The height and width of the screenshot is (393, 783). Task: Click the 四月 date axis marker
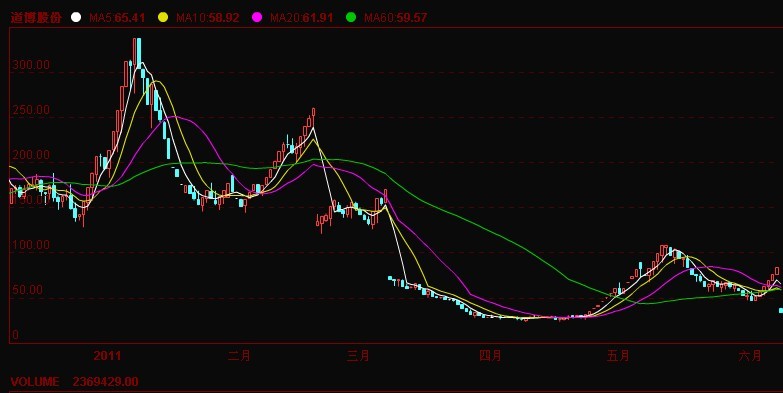click(490, 356)
